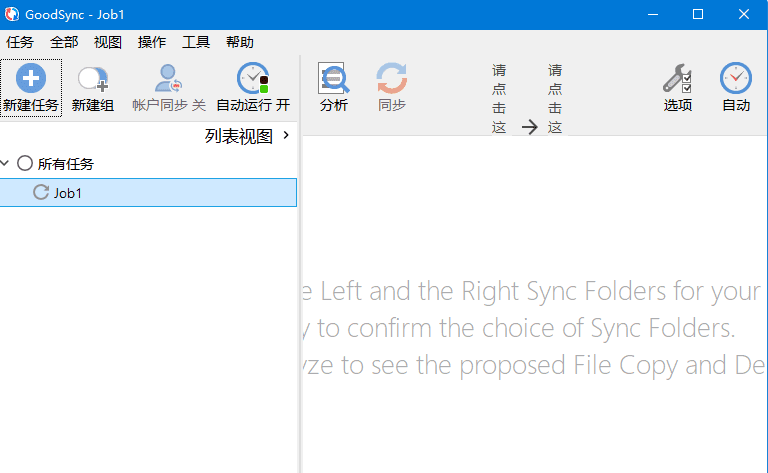
Task: Click the sync direction arrow between folders
Action: [x=529, y=127]
